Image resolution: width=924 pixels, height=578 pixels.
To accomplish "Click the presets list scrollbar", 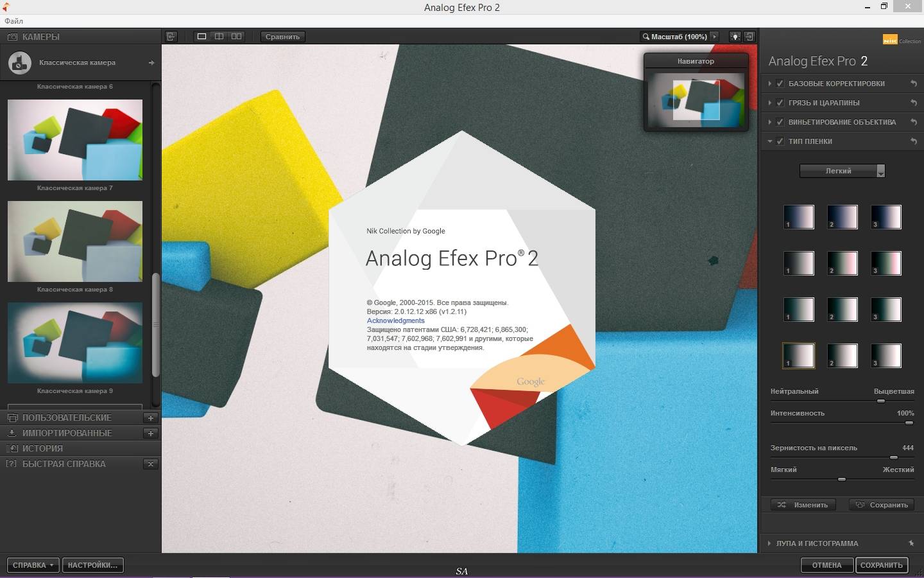I will (x=155, y=325).
